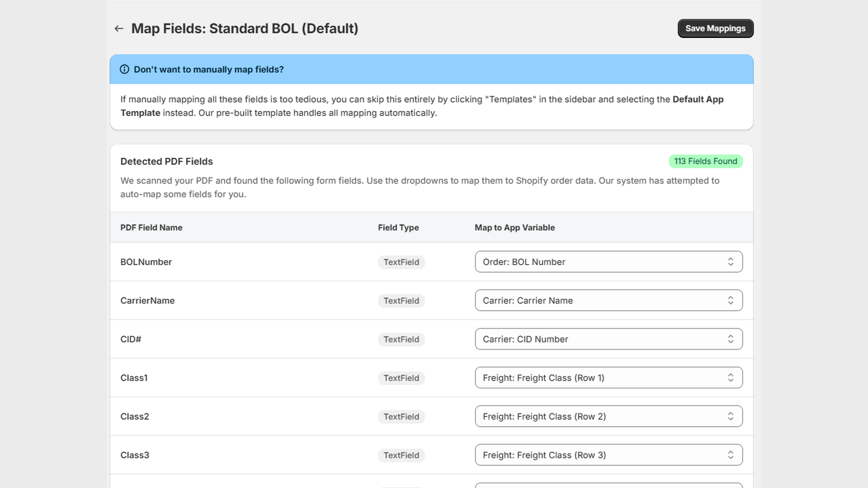Image resolution: width=868 pixels, height=488 pixels.
Task: Open the Class1 mapping dropdown
Action: coord(609,378)
